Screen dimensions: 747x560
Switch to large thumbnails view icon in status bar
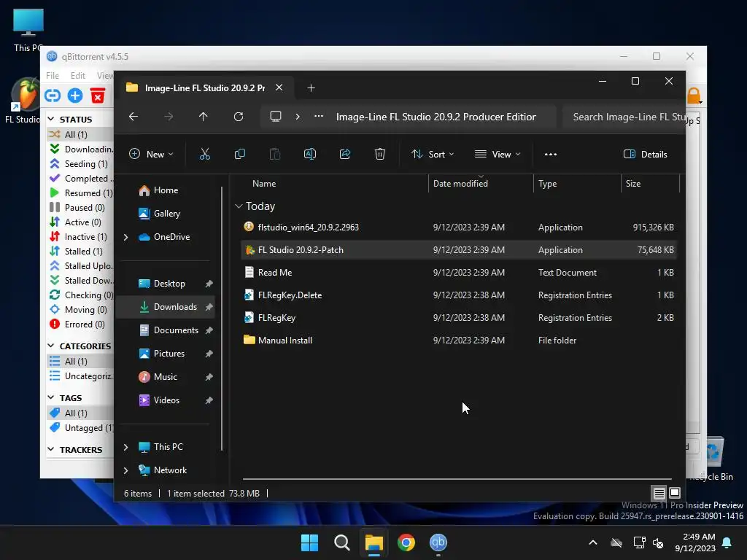coord(675,493)
